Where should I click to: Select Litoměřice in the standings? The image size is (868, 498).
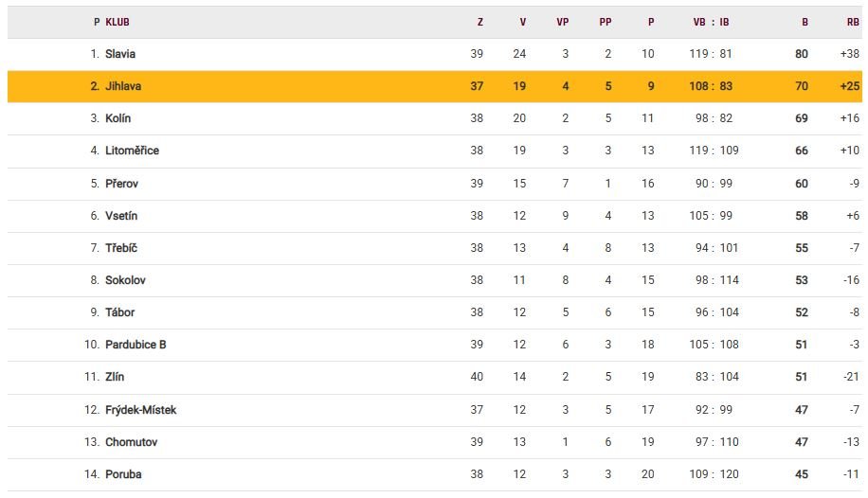tap(132, 151)
